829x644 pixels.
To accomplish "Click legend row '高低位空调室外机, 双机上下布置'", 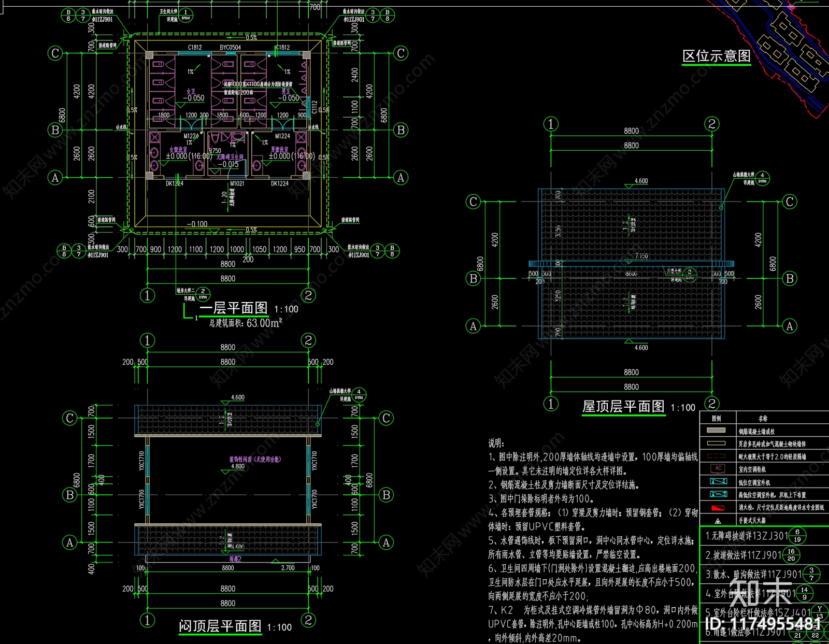I will 772,495.
